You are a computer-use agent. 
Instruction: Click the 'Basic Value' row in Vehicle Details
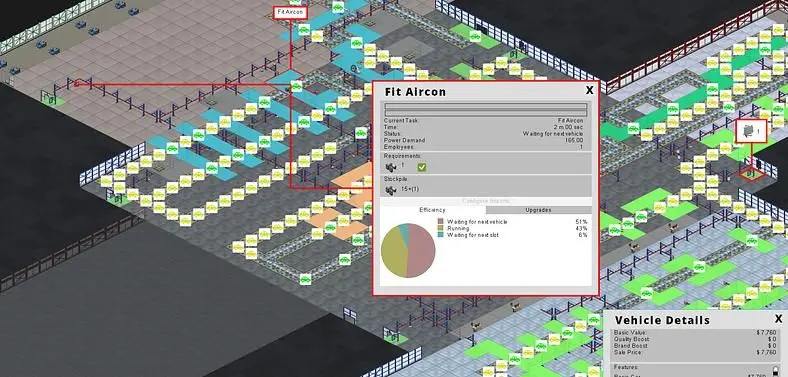(696, 333)
